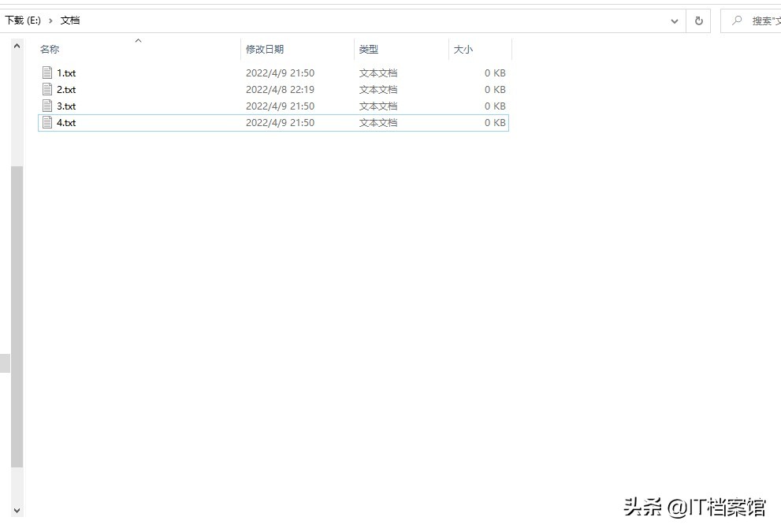Click the text file icon beside 3.txt
781x532 pixels.
(47, 106)
